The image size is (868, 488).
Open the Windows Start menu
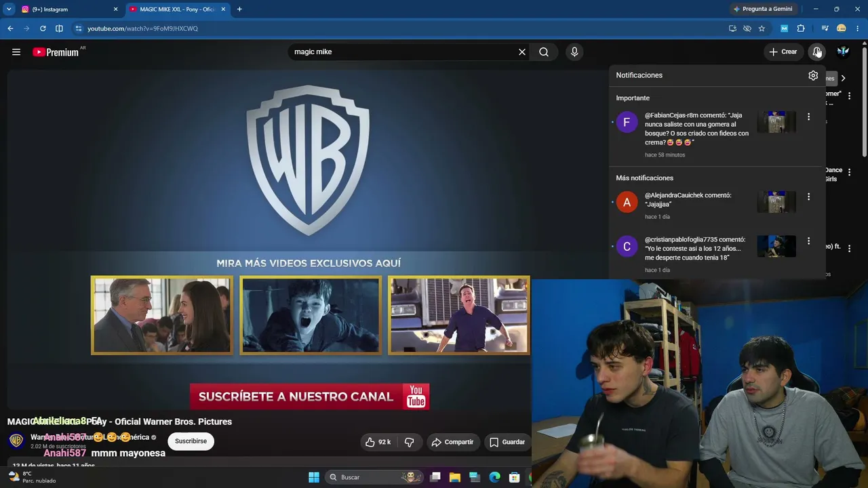coord(314,477)
